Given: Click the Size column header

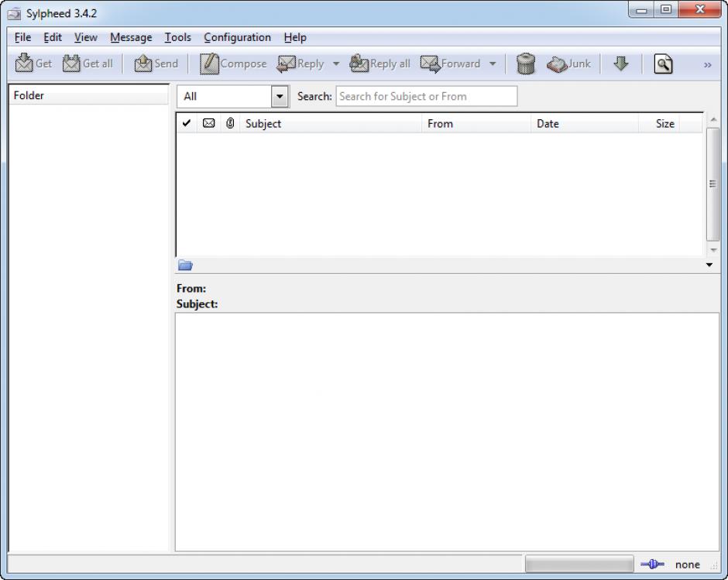Looking at the screenshot, I should (659, 124).
